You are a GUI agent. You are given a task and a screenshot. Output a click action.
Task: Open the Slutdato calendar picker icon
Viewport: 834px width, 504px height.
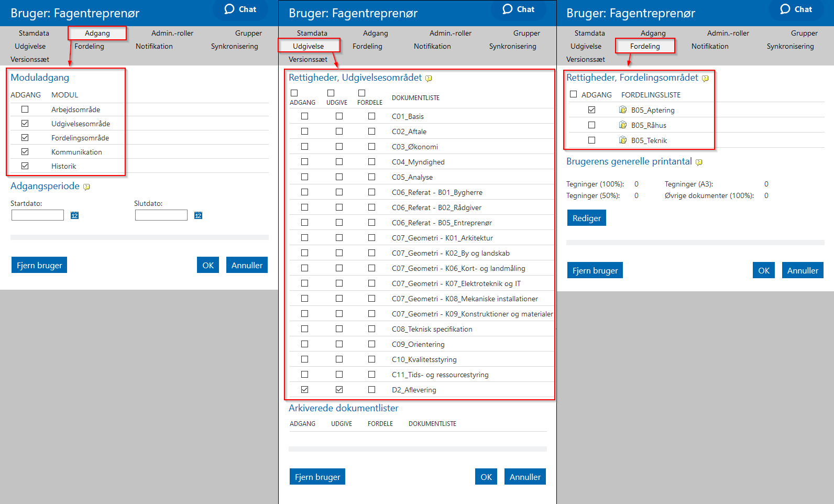click(198, 215)
